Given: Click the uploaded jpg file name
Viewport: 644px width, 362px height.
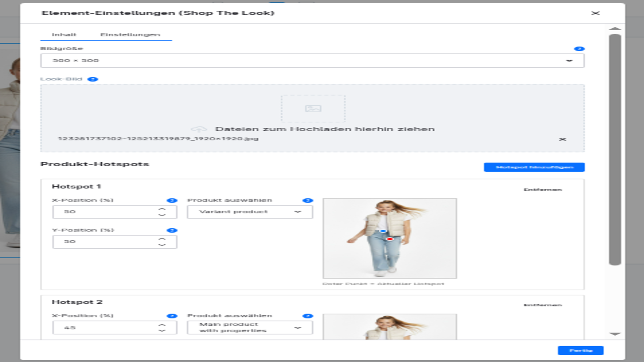Looking at the screenshot, I should [x=158, y=138].
